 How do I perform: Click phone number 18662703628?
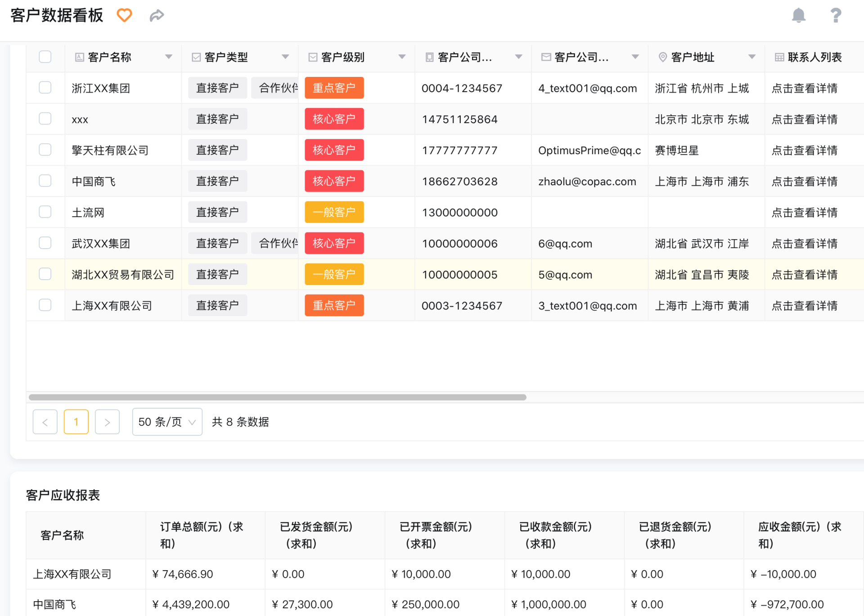click(x=459, y=182)
